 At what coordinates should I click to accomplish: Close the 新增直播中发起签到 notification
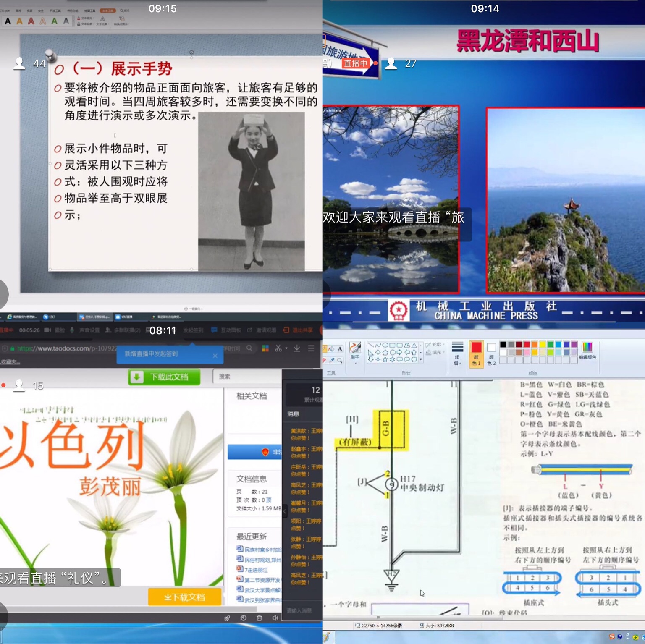(x=215, y=356)
